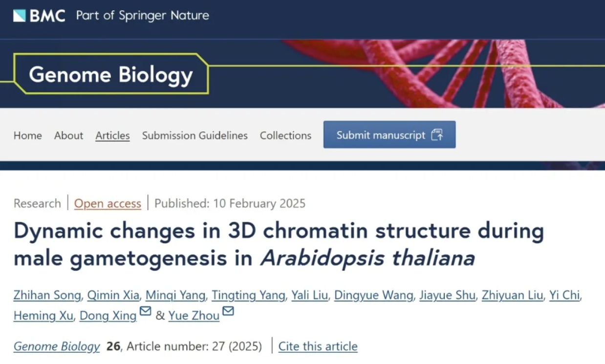Click the Genome Biology journal banner title
The width and height of the screenshot is (605, 364).
[111, 75]
